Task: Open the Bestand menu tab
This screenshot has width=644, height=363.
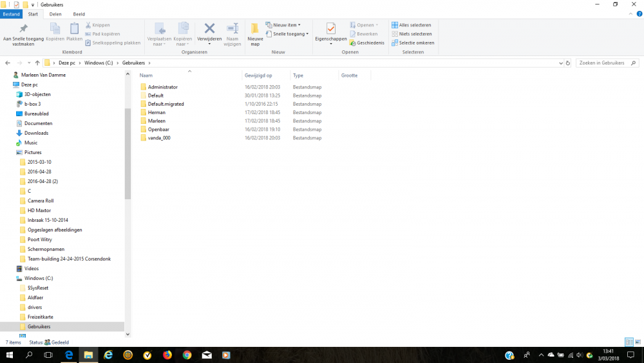Action: (x=12, y=14)
